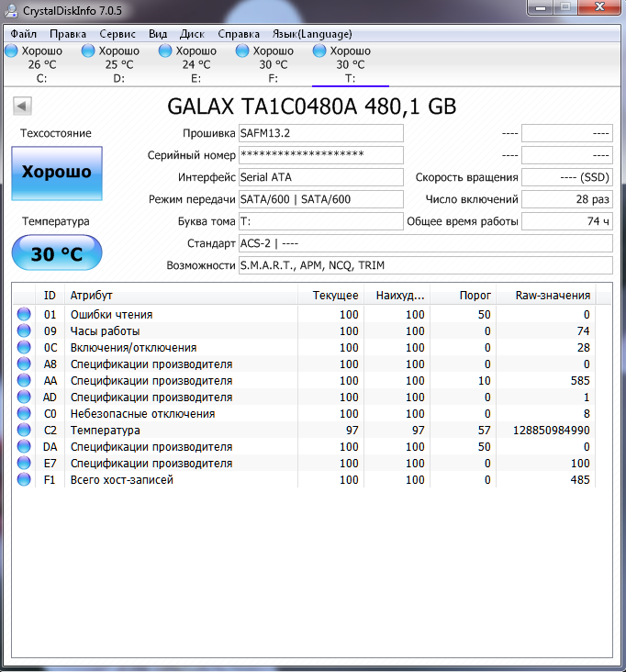
Task: Select disk tab labeled 24 °C E:
Action: pyautogui.click(x=196, y=64)
